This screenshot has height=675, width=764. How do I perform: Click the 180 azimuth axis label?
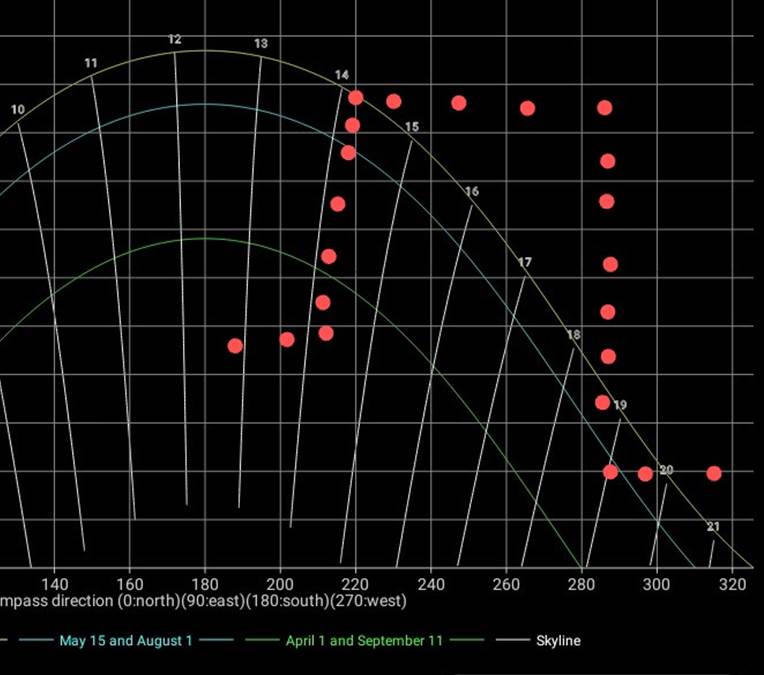205,584
